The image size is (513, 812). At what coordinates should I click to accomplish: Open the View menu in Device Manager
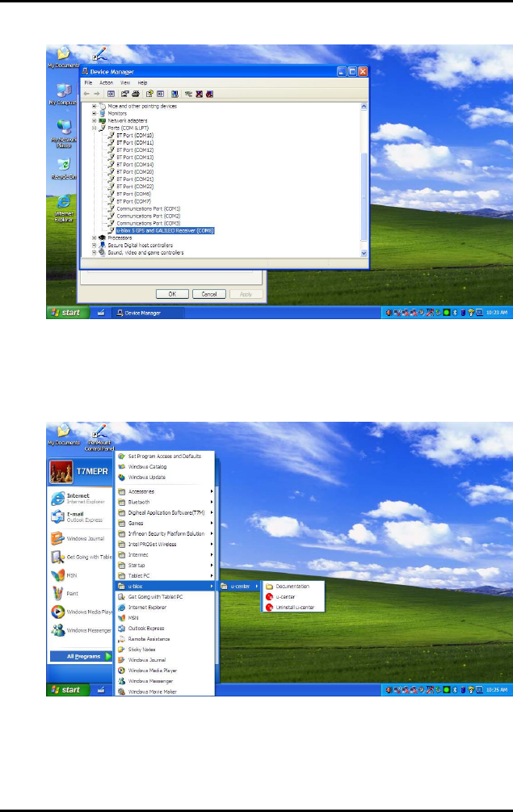125,83
